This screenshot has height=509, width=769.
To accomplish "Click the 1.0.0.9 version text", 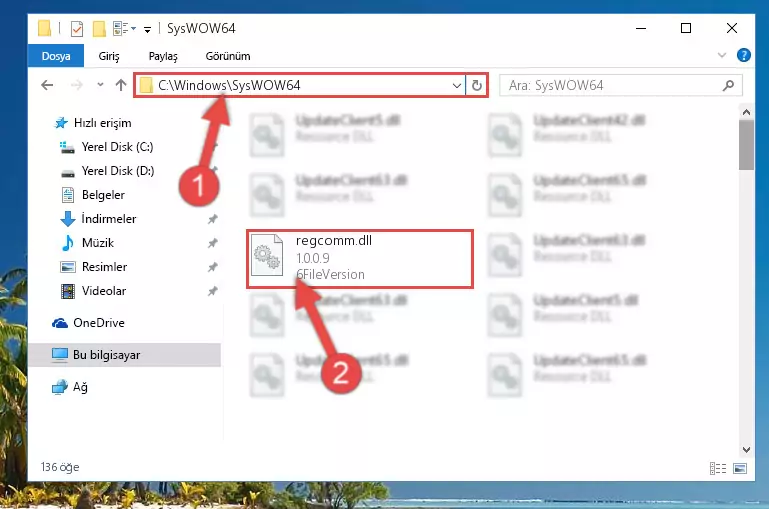I will click(313, 258).
